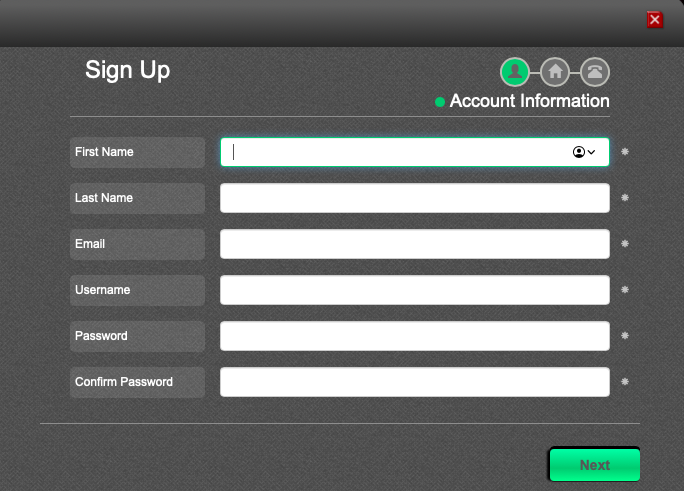
Task: Click the Sign Up heading
Action: [127, 70]
